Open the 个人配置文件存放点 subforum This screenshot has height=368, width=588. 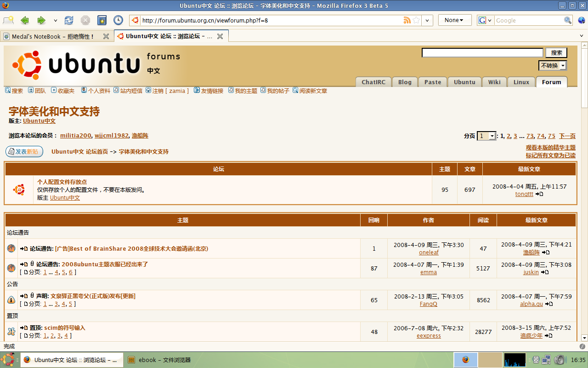[x=62, y=182]
